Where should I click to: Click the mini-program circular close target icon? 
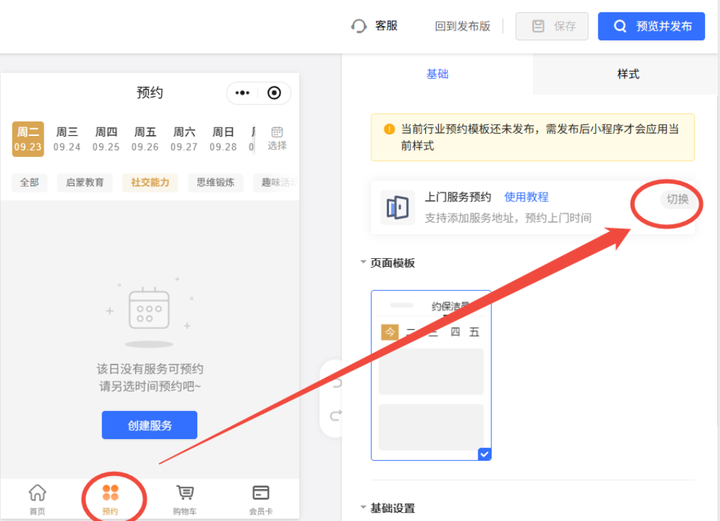pos(274,93)
